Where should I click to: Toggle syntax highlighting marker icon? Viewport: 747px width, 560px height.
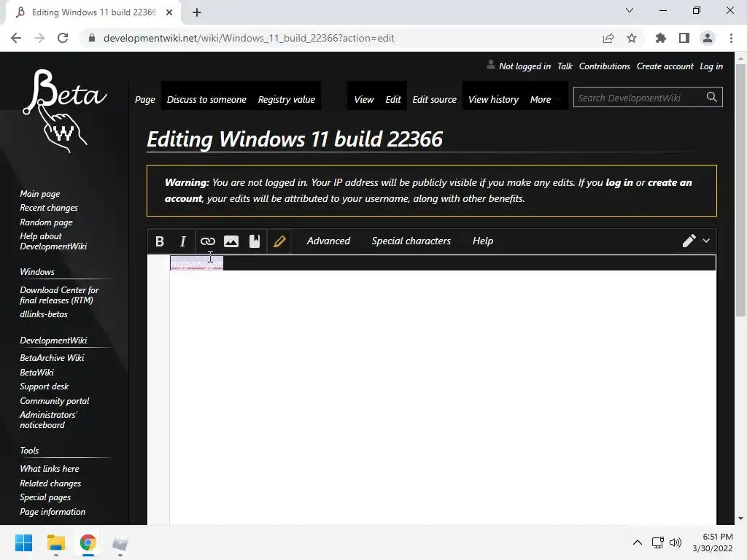coord(279,241)
